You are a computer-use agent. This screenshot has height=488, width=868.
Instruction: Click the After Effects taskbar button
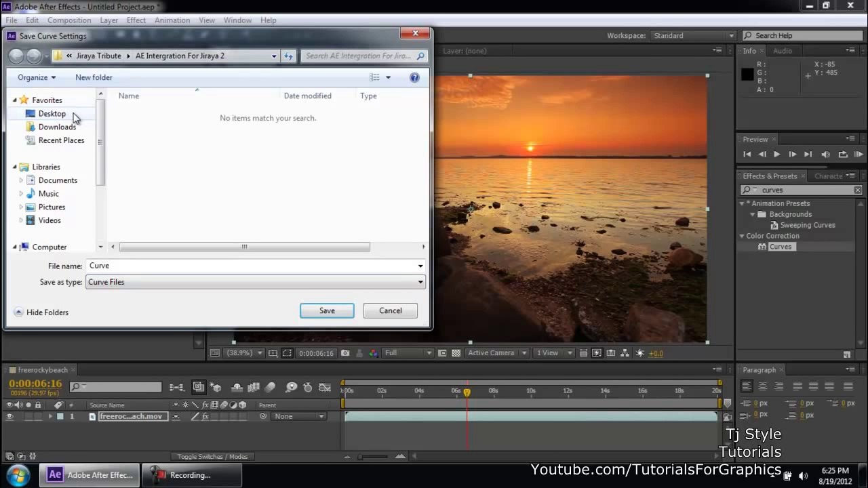(90, 475)
